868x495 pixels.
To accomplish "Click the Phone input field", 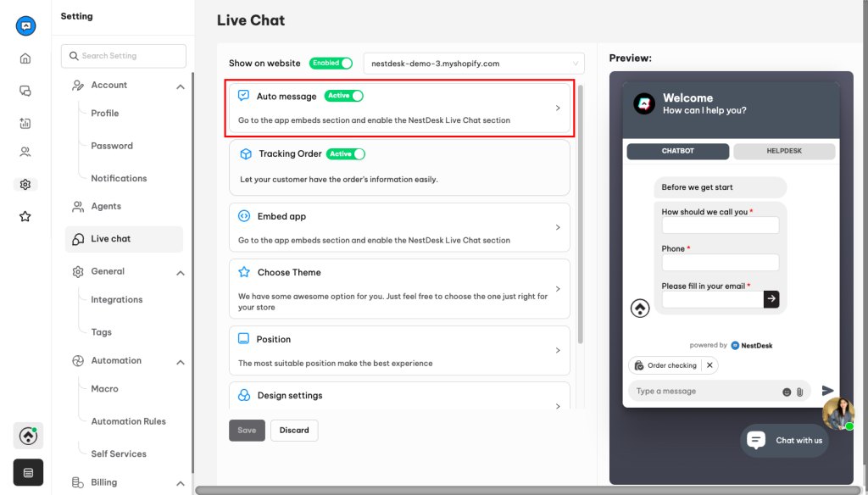I will [721, 263].
